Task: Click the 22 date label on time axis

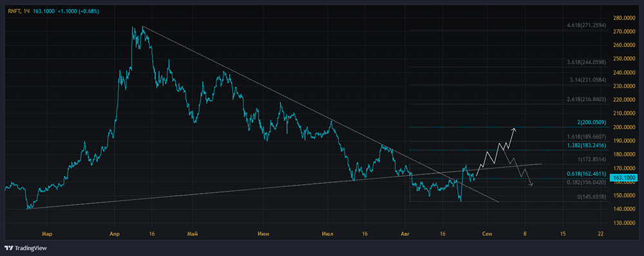Action: click(601, 234)
